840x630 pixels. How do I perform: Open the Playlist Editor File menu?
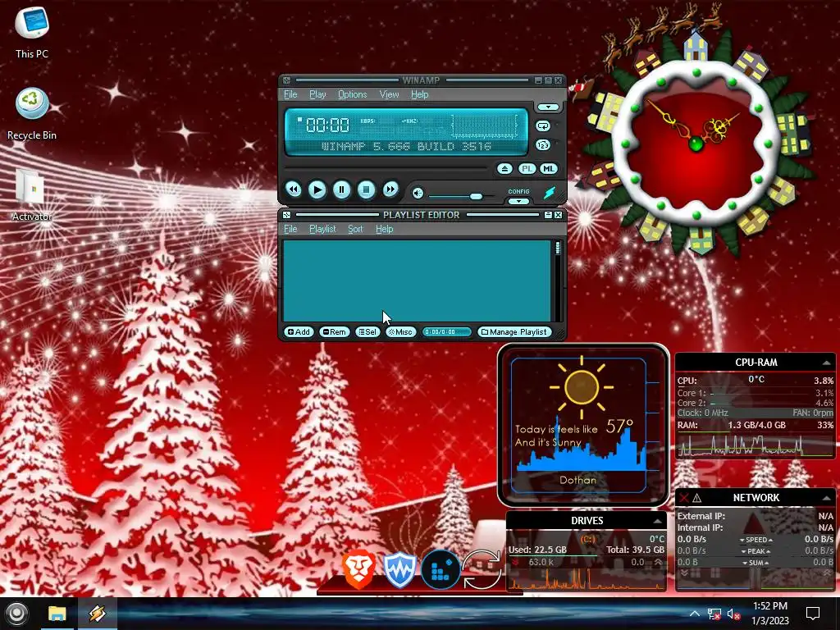pos(290,229)
